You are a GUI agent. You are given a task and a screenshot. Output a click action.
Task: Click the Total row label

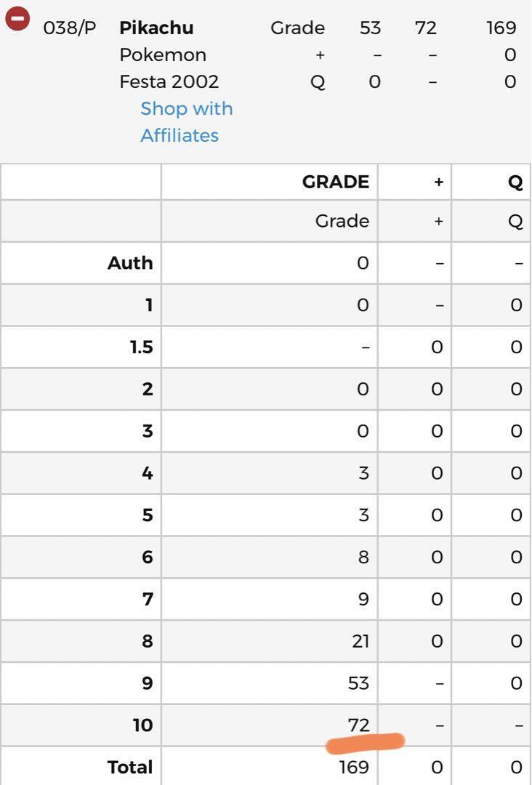(x=130, y=767)
